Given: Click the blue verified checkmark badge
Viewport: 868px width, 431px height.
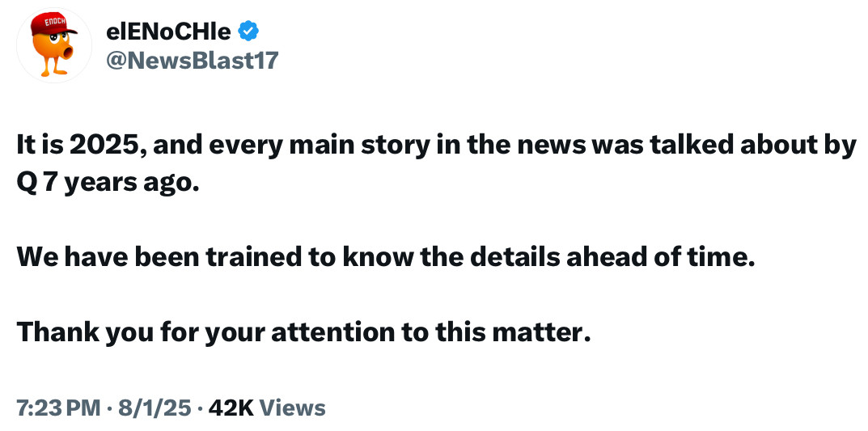Looking at the screenshot, I should pos(249,31).
